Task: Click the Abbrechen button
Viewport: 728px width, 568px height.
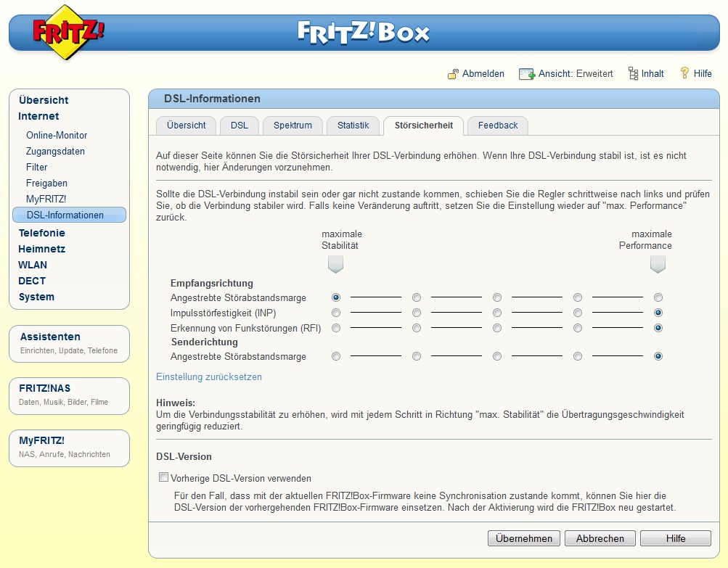Action: (x=600, y=538)
